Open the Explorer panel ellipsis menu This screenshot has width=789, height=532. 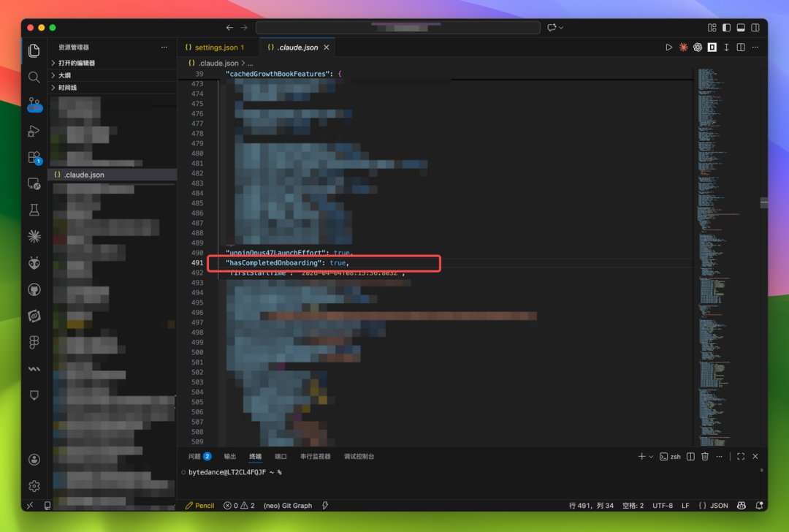point(164,47)
